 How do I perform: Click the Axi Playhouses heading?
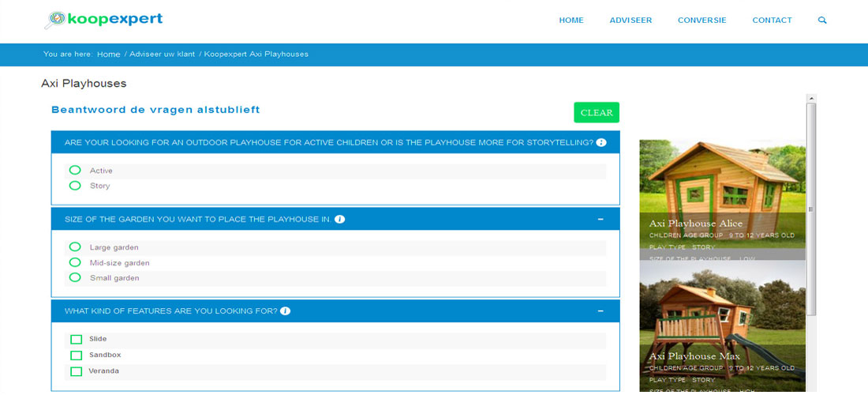tap(84, 84)
